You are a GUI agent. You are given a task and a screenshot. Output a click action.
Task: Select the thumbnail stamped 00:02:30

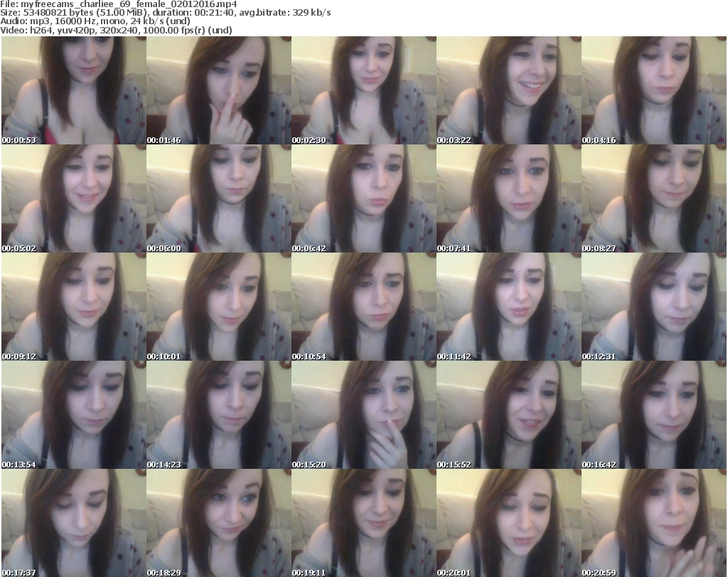[363, 90]
